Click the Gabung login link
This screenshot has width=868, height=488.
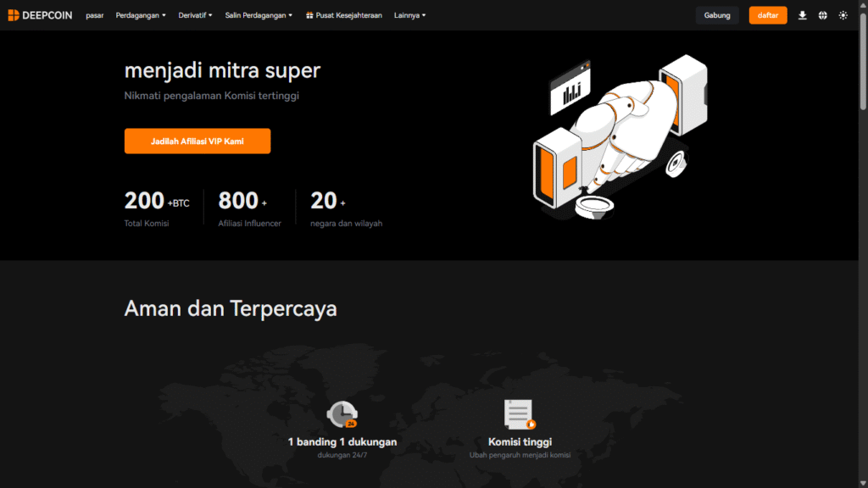point(716,15)
